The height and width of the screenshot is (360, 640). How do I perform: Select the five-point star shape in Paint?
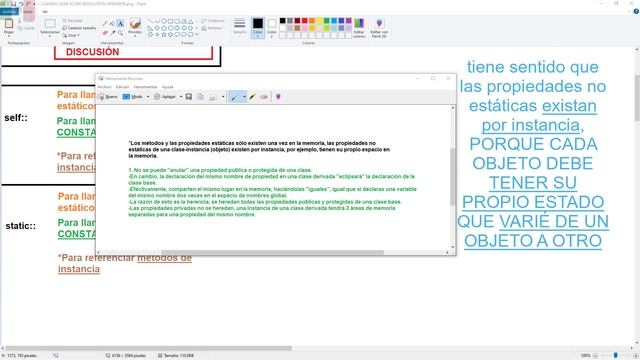pos(164,35)
